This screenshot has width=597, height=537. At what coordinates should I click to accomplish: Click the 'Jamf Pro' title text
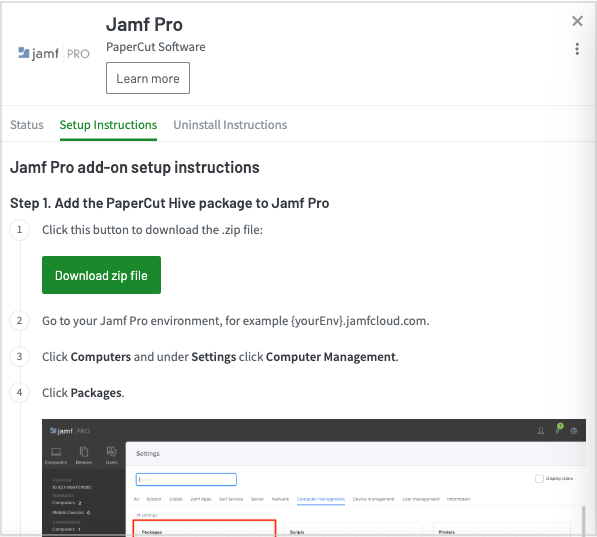click(x=144, y=25)
